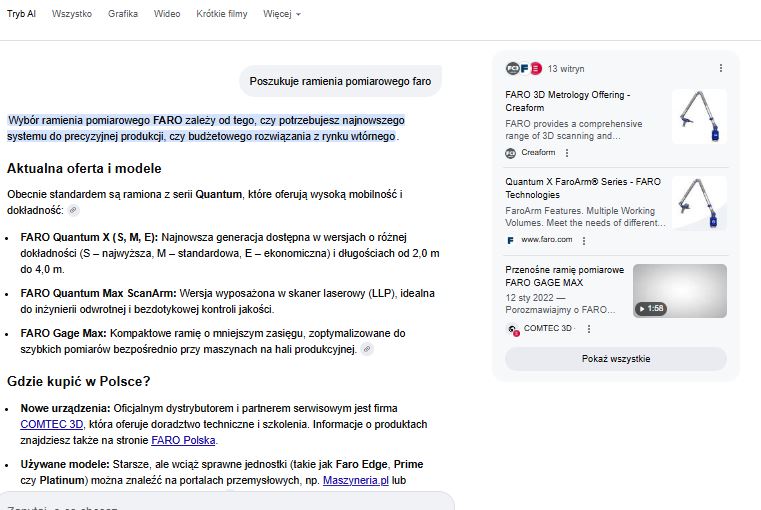Click the 'Pokaż wszystkie' button

coord(615,358)
